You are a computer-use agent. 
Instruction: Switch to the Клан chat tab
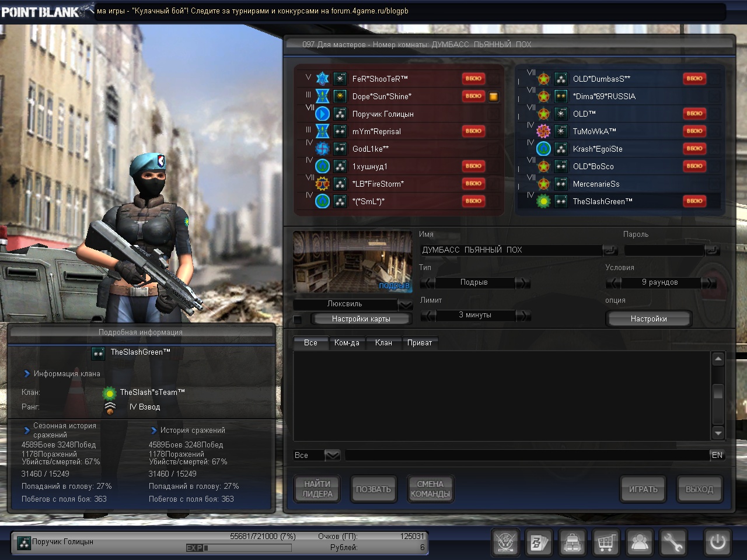pos(383,343)
